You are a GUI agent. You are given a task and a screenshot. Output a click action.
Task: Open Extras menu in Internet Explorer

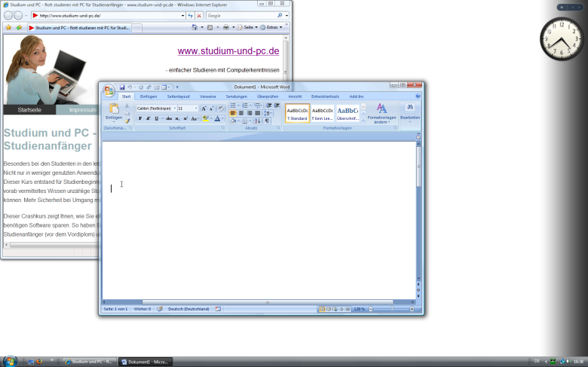tap(271, 27)
